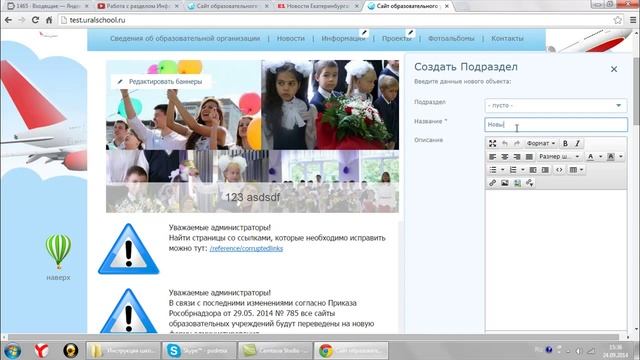Click the edit pencil above Информация
The image size is (640, 360).
pos(364,32)
